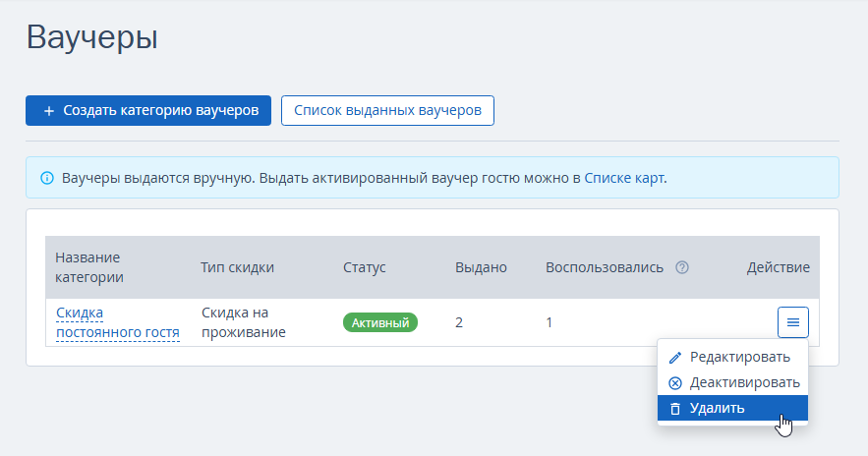Click the hamburger action menu icon
Image resolution: width=868 pixels, height=456 pixels.
click(x=792, y=322)
